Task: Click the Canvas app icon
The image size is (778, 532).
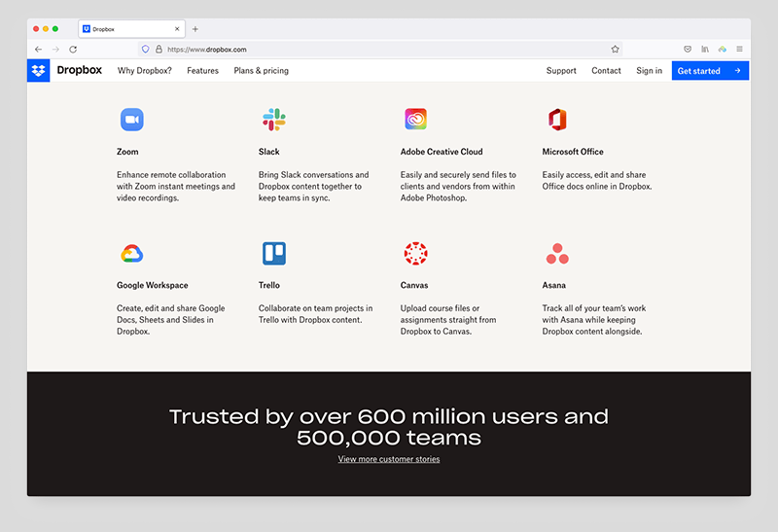Action: click(x=416, y=254)
